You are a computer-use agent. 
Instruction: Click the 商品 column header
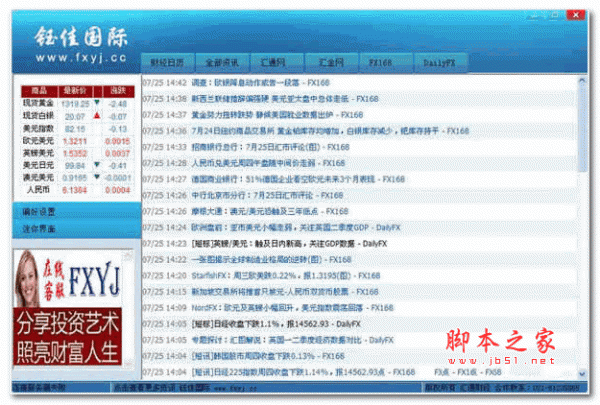pos(39,91)
